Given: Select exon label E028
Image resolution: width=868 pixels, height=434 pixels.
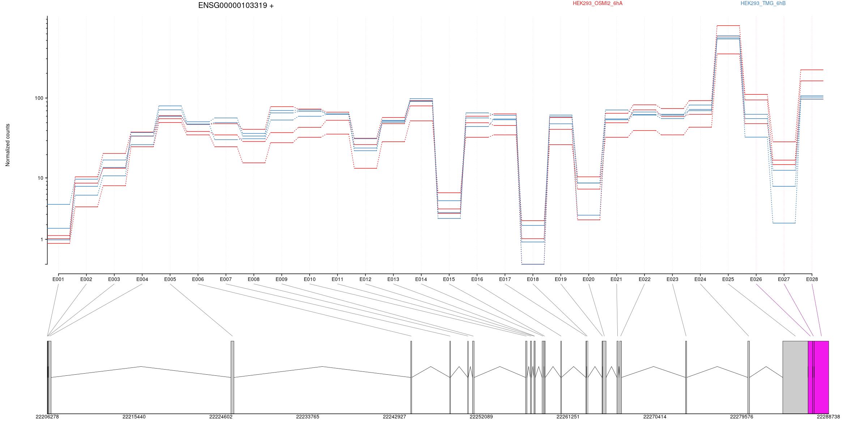Looking at the screenshot, I should click(x=812, y=279).
